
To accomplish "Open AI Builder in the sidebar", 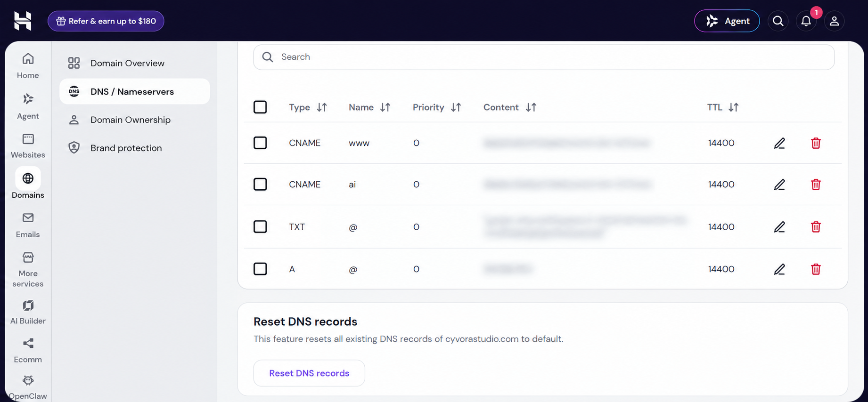I will pos(28,313).
